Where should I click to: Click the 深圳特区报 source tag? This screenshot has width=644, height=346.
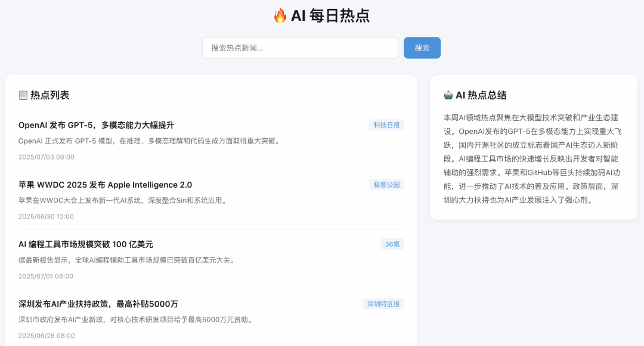(x=383, y=304)
